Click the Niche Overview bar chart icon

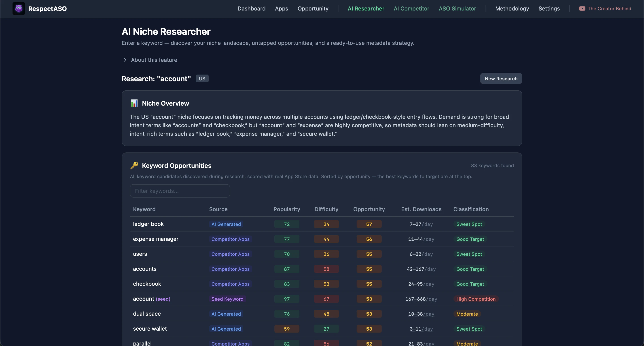click(134, 103)
